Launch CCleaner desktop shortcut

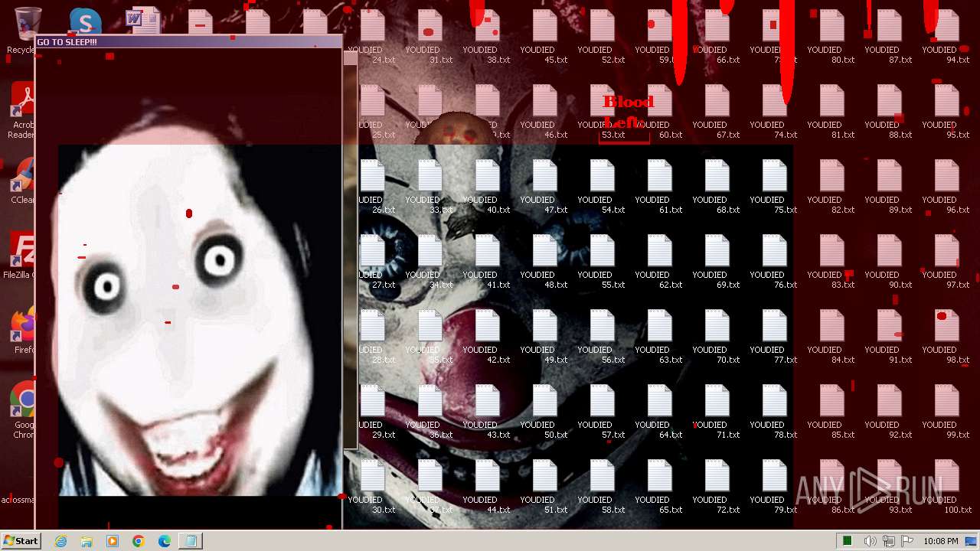click(23, 181)
